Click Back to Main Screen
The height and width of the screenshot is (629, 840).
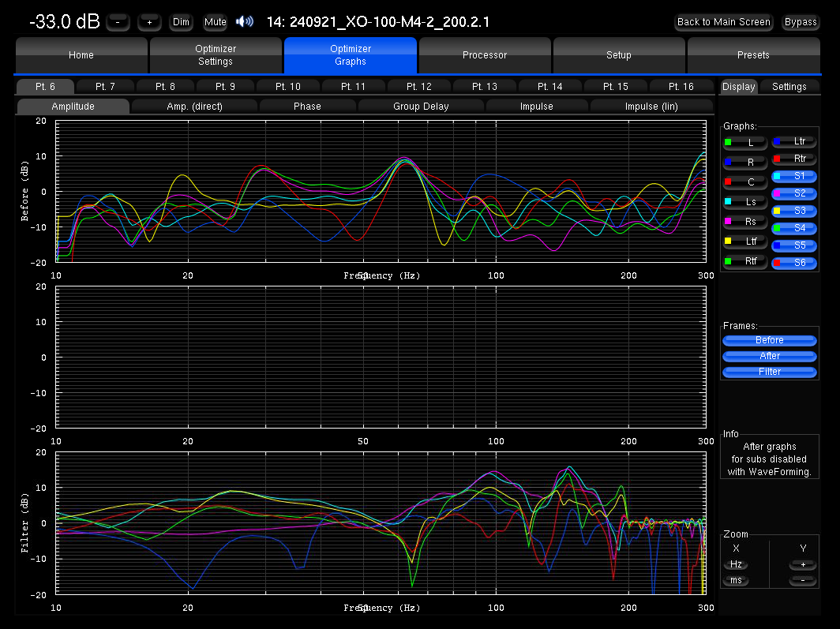pos(723,22)
